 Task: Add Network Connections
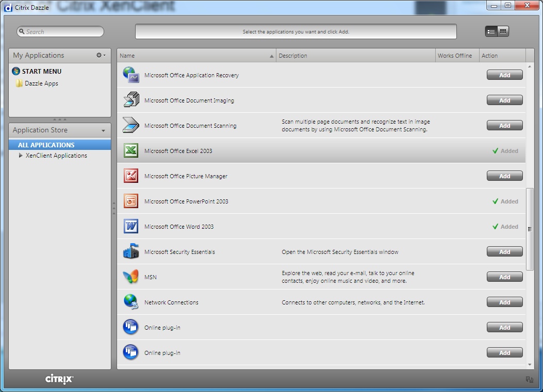tap(504, 302)
